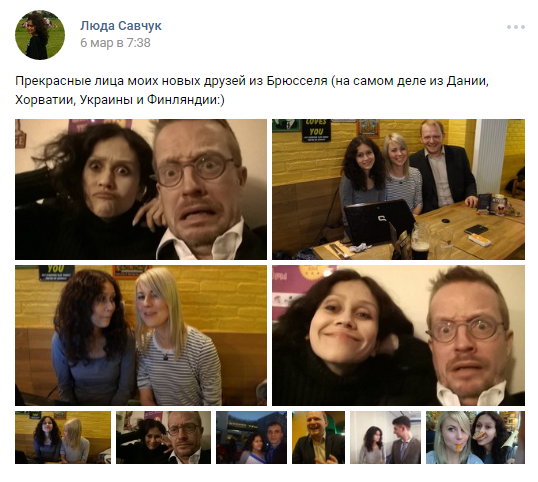538x482 pixels.
Task: Click the LOVES YOU sign in the group photo
Action: (316, 130)
